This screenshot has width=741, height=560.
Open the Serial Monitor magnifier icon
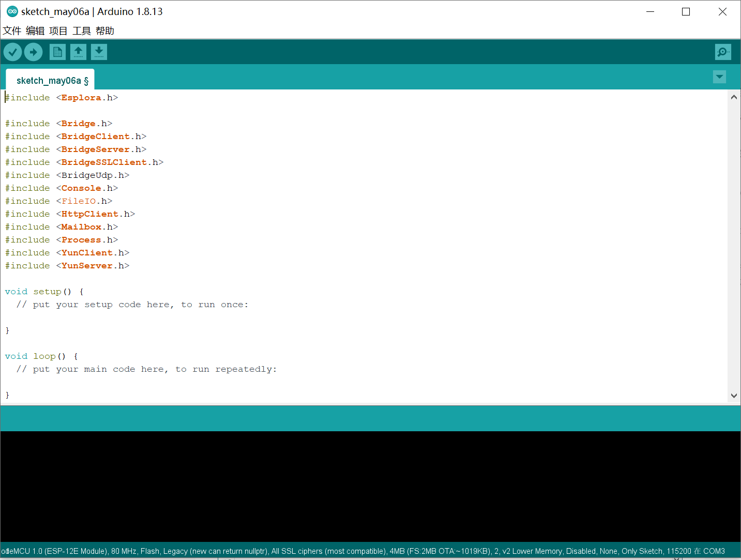(723, 52)
